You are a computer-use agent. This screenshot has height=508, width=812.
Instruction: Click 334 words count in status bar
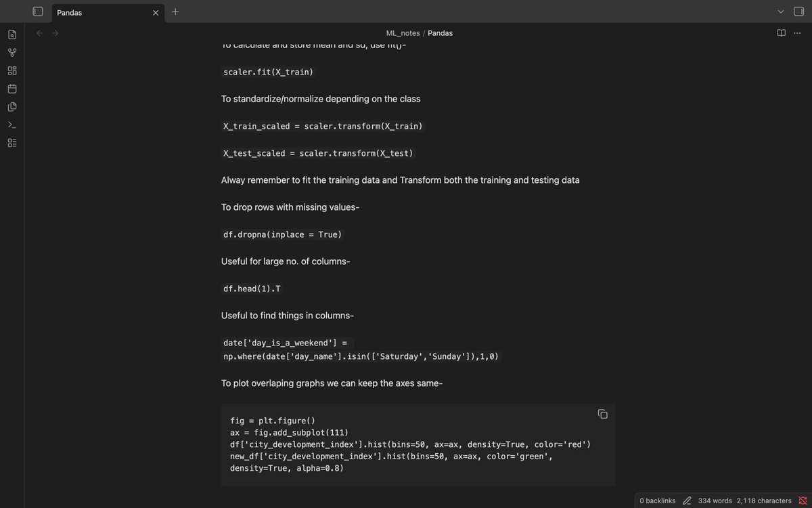pyautogui.click(x=715, y=501)
